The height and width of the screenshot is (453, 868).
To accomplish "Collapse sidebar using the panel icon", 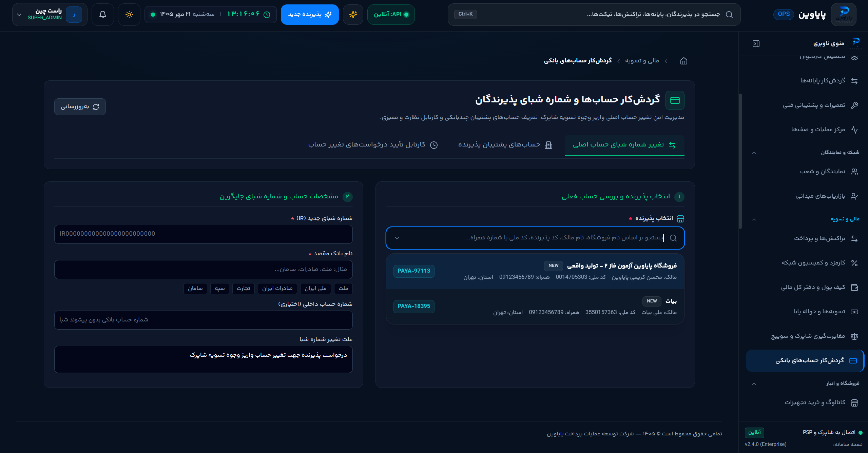I will 756,44.
